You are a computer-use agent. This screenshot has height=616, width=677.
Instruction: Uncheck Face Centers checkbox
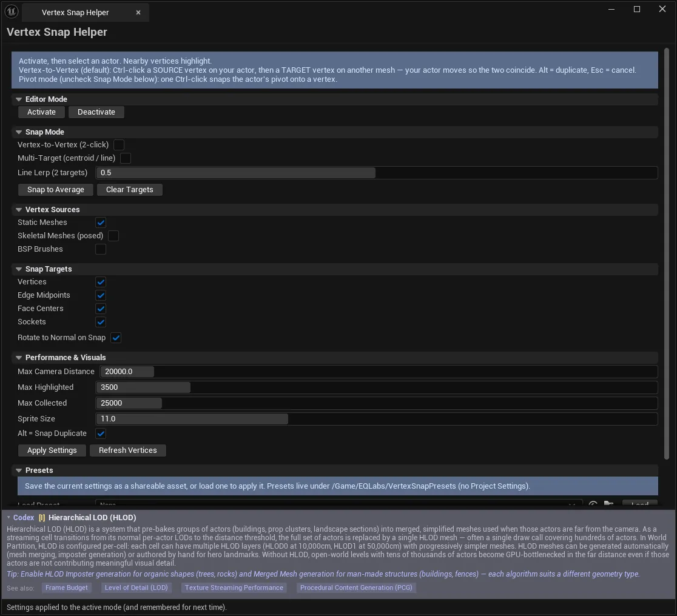pyautogui.click(x=101, y=309)
